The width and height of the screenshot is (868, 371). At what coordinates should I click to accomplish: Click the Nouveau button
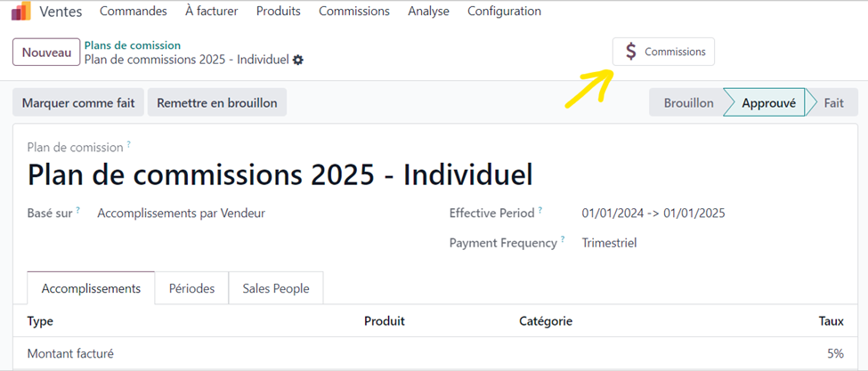(46, 52)
